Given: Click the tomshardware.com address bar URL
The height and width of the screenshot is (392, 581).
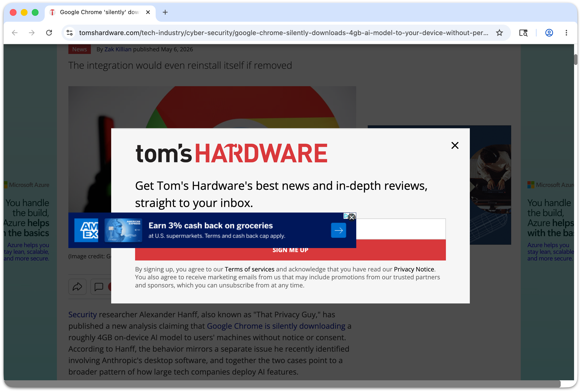Looking at the screenshot, I should (x=284, y=33).
